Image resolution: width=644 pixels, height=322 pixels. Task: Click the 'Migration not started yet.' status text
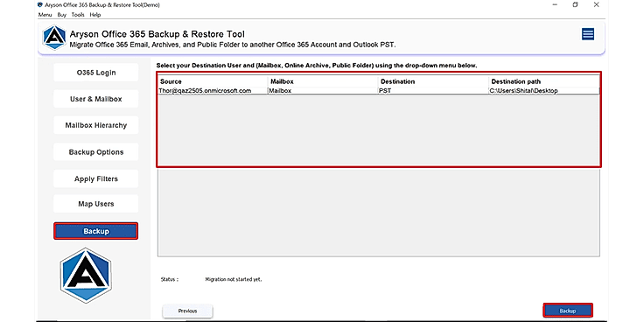tap(234, 280)
